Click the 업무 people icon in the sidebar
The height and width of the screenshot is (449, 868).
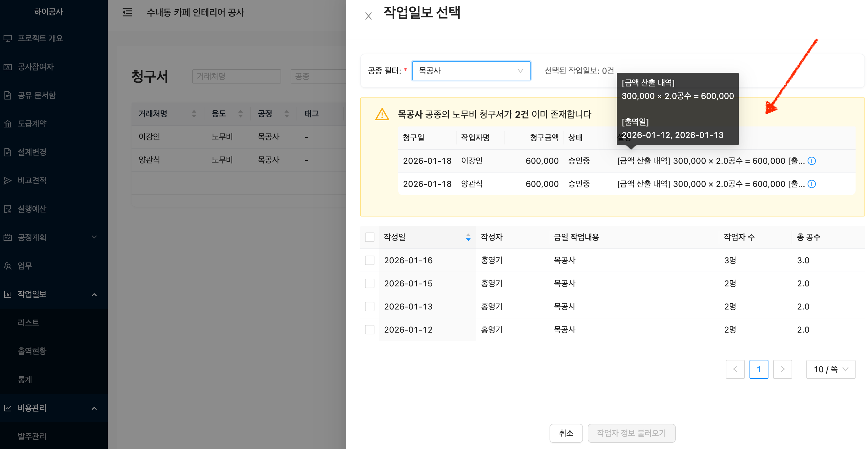pos(8,266)
